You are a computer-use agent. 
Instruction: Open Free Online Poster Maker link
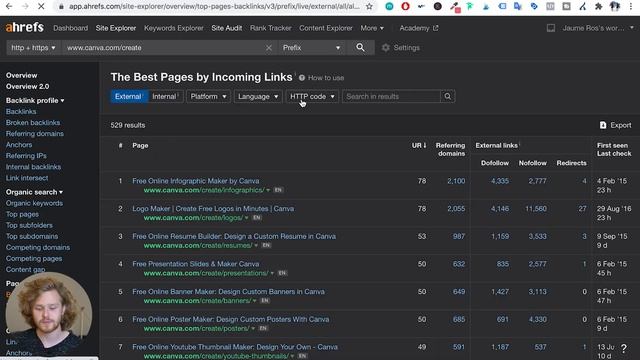[x=231, y=319]
